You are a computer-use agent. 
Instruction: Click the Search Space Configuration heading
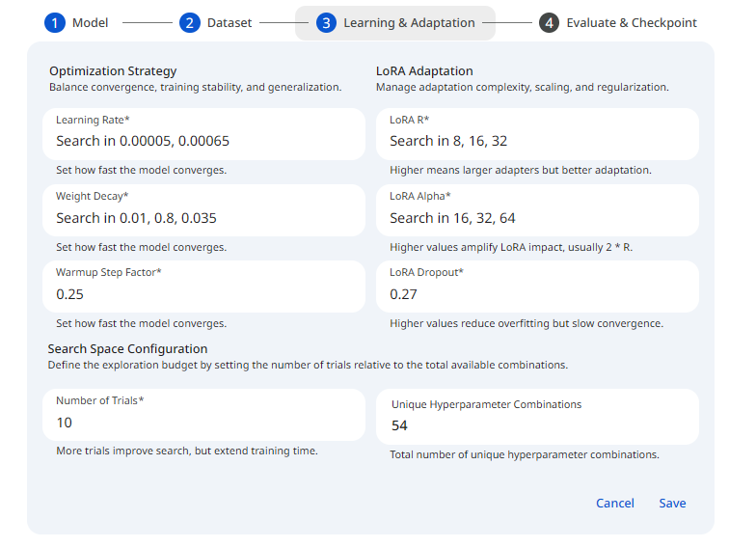coord(127,348)
